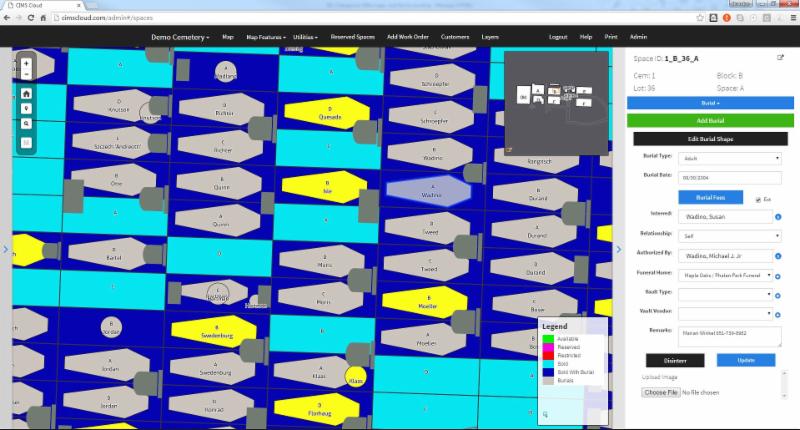Screen dimensions: 800x430
Task: Click info icon beside Interred field
Action: (x=778, y=216)
